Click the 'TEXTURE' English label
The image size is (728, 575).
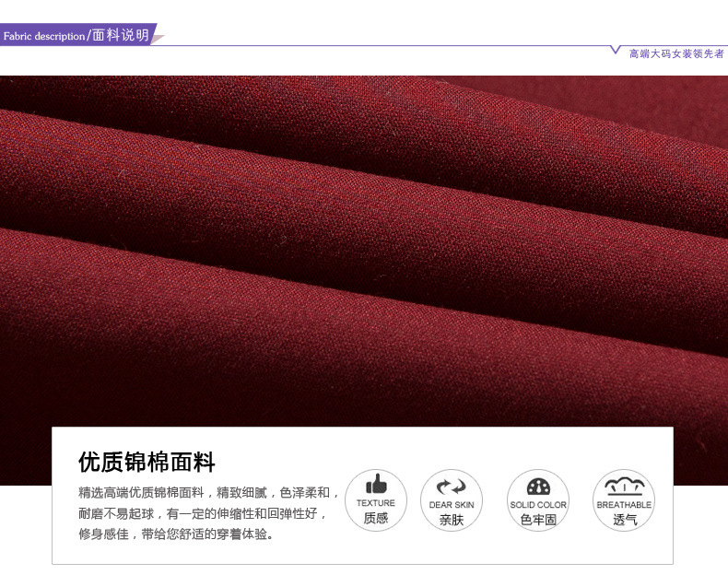376,503
